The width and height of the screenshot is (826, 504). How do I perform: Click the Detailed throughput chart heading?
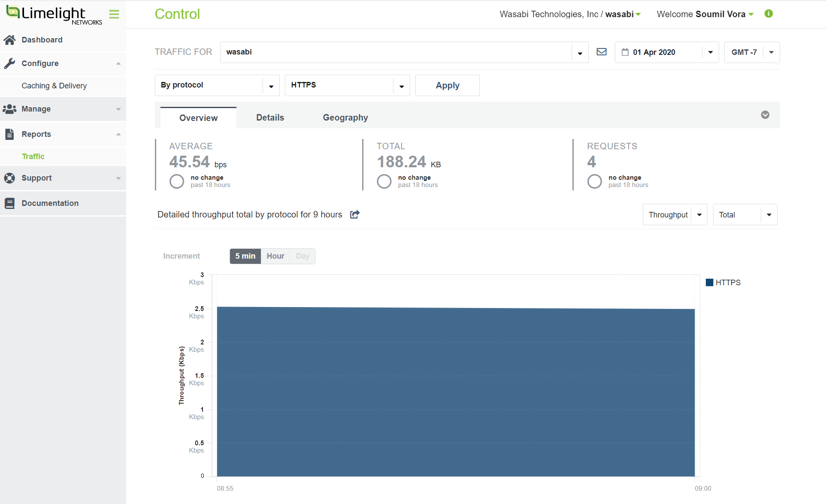250,214
